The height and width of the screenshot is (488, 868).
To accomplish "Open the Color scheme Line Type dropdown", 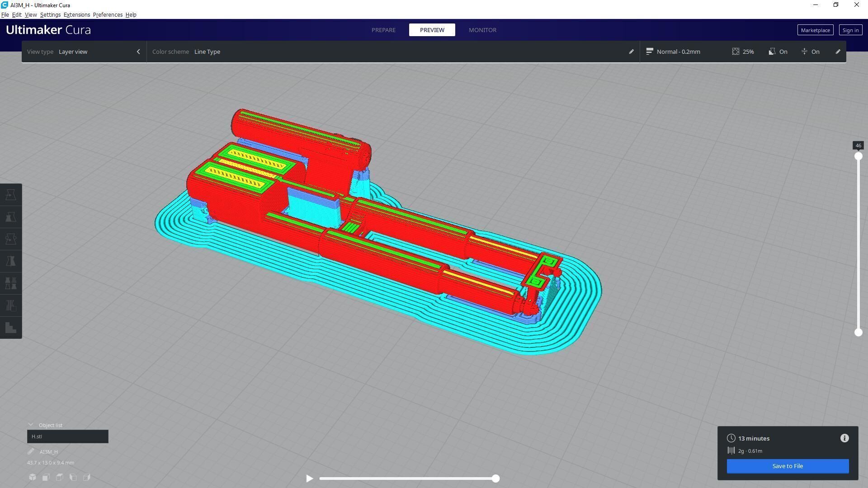I will 207,52.
